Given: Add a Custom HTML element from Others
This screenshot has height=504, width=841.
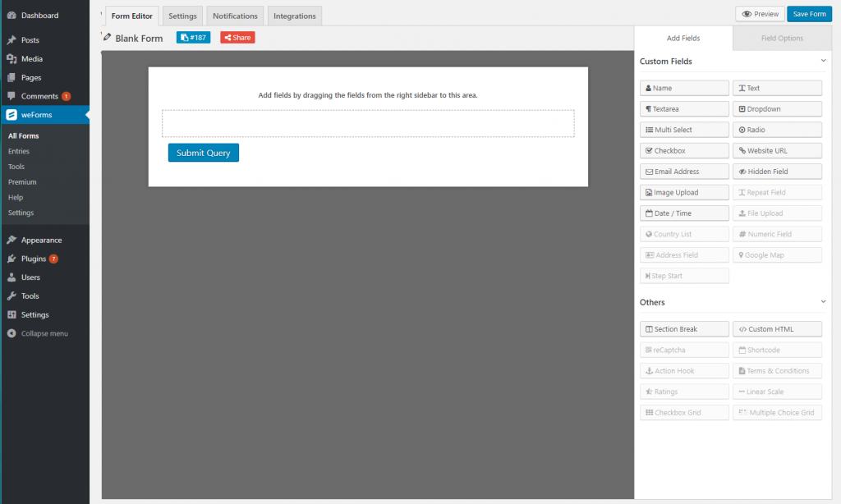Looking at the screenshot, I should (x=777, y=328).
